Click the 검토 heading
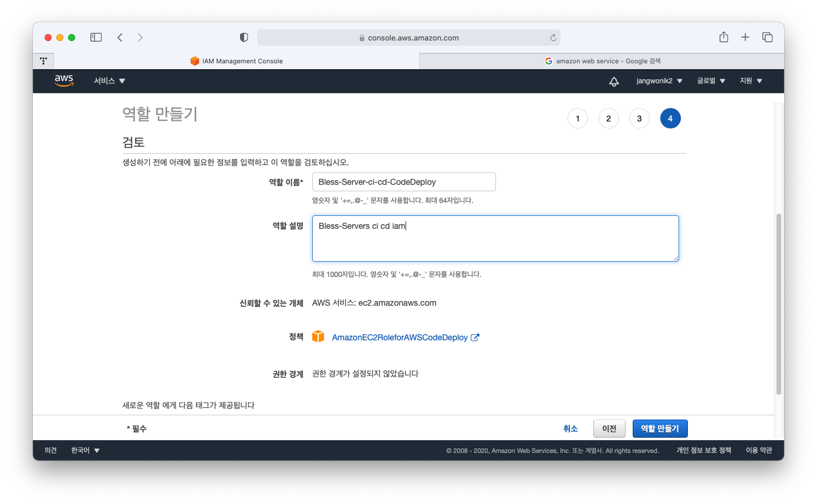Viewport: 817px width, 504px height. coord(133,142)
